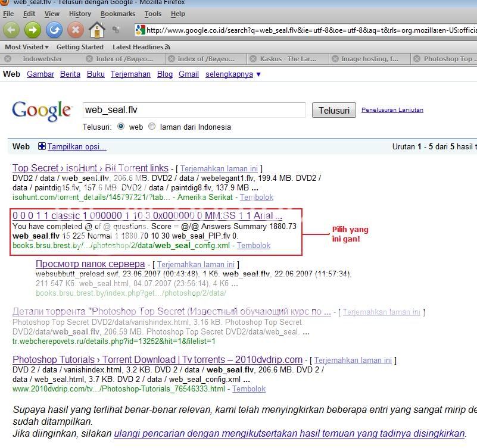Open the History menu
Screen dimensions: 477x448
(x=80, y=14)
